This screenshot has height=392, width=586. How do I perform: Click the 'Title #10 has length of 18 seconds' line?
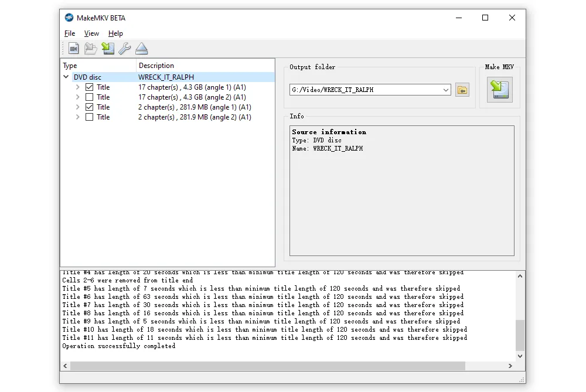coord(265,329)
